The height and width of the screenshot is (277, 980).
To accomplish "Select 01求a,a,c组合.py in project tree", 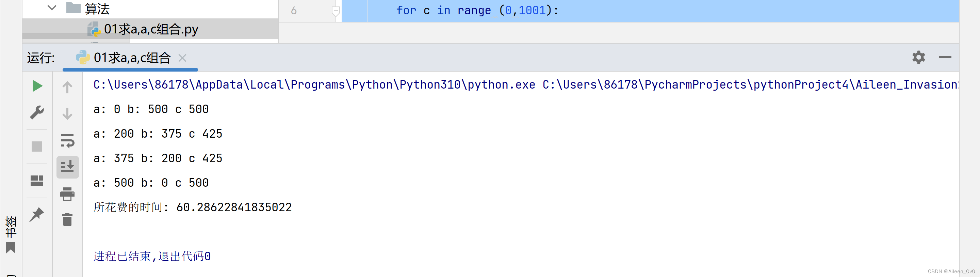I will [x=151, y=29].
